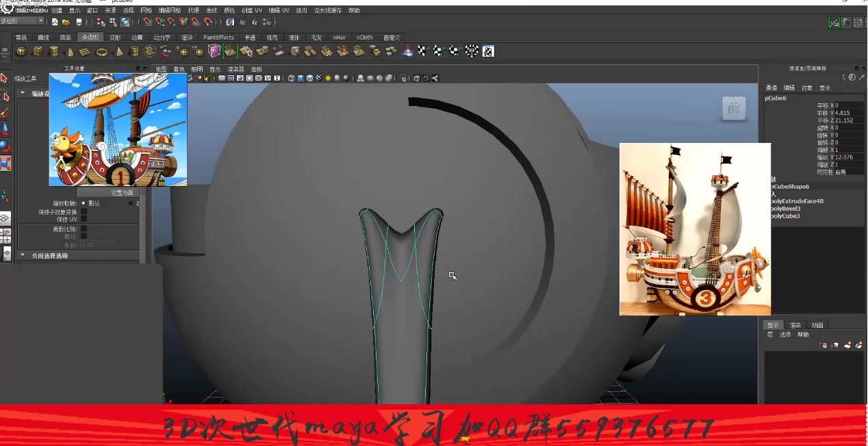Click the 可见性 启用 value for pCube6
The height and width of the screenshot is (446, 868).
[841, 173]
